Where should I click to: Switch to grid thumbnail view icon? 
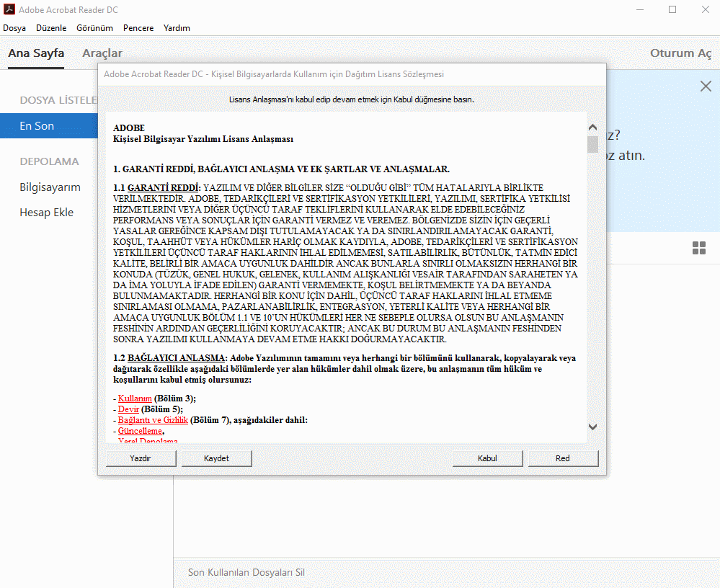(x=698, y=249)
